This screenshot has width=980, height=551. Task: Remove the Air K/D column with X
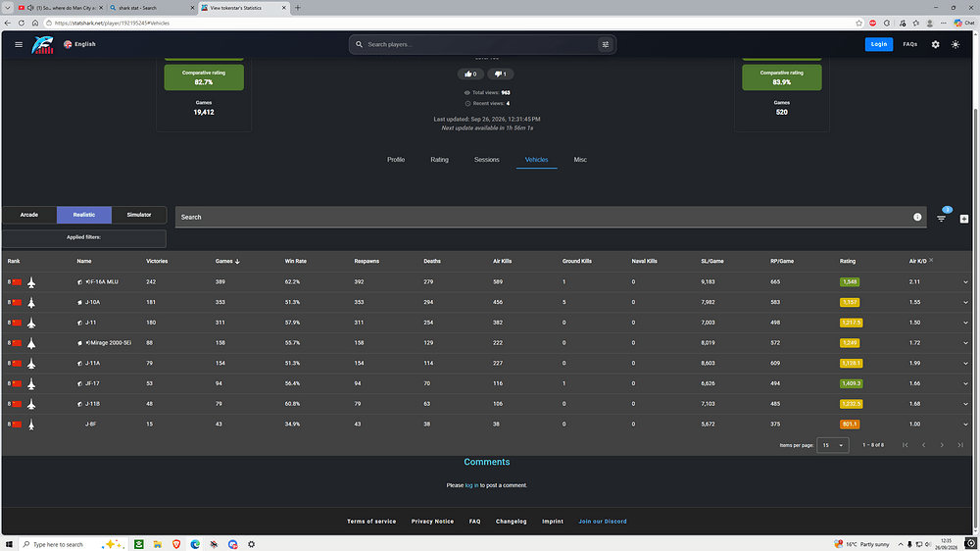pyautogui.click(x=931, y=260)
